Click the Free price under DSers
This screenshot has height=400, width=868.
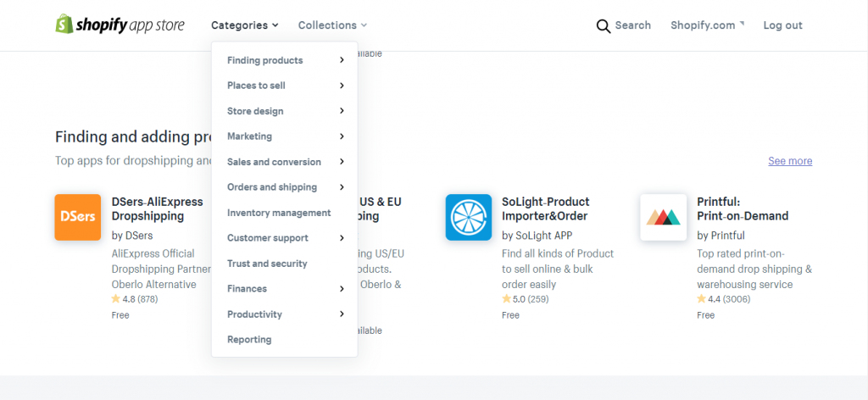tap(120, 315)
